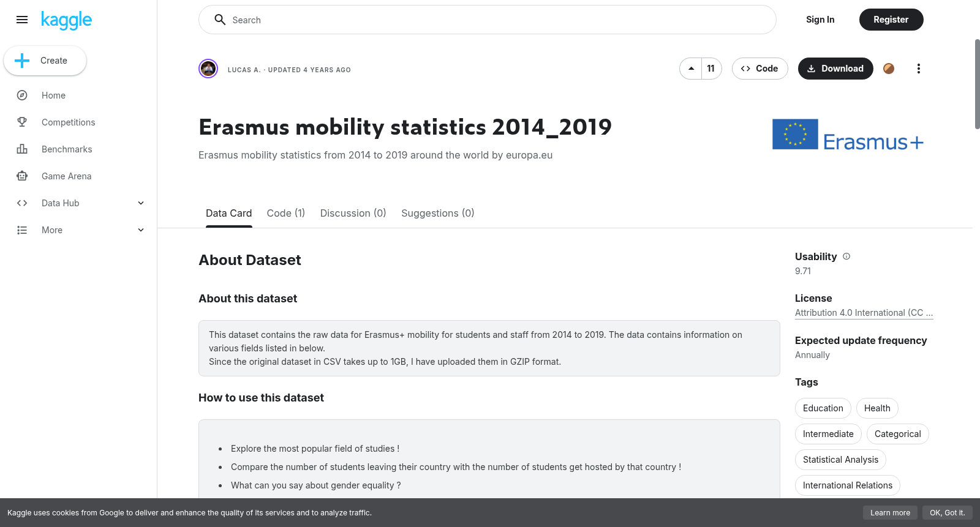The height and width of the screenshot is (527, 980).
Task: Upvote the dataset with the arrow
Action: point(691,69)
